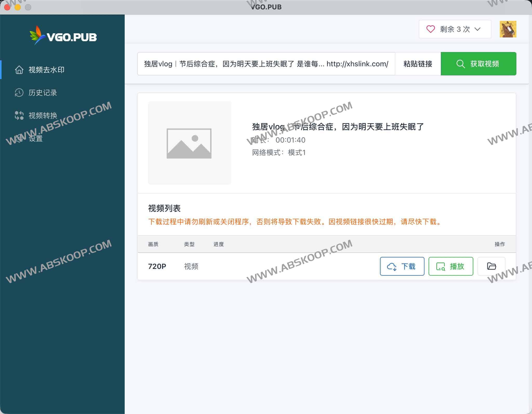Select the 720P entry in 视频列表

coord(157,266)
